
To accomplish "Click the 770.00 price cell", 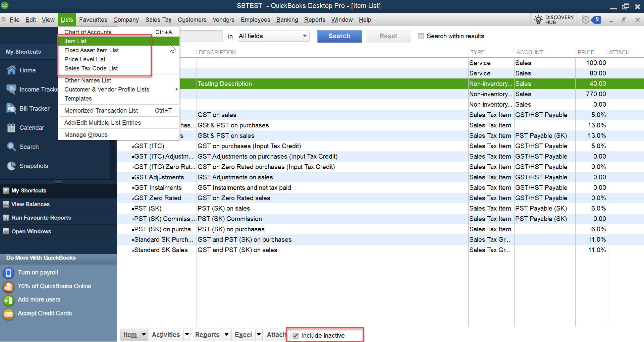I will pos(591,94).
